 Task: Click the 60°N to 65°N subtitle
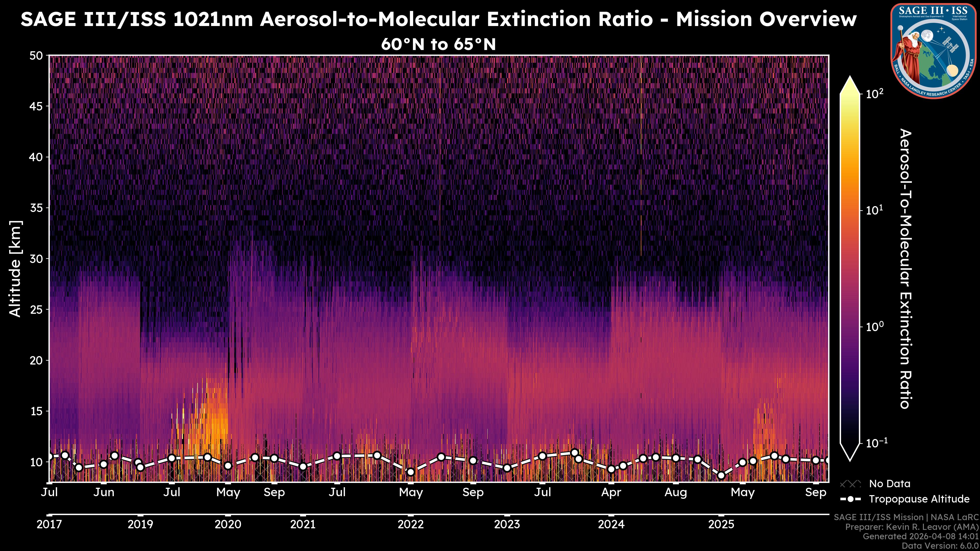point(438,44)
